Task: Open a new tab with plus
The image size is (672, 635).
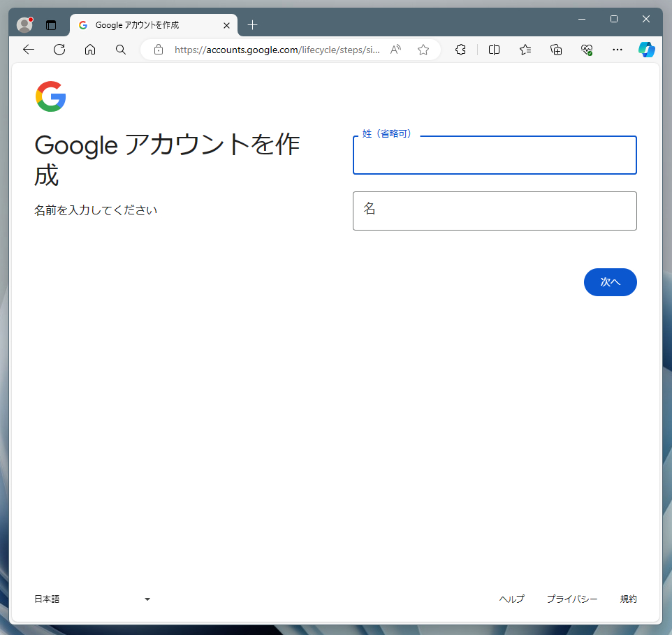Action: click(x=252, y=25)
